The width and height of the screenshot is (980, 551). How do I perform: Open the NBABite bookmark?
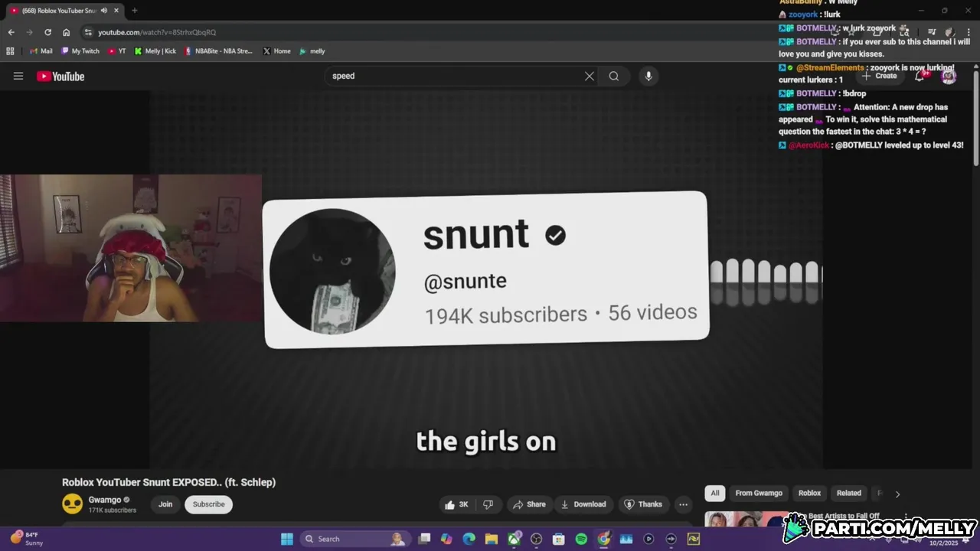pos(218,51)
